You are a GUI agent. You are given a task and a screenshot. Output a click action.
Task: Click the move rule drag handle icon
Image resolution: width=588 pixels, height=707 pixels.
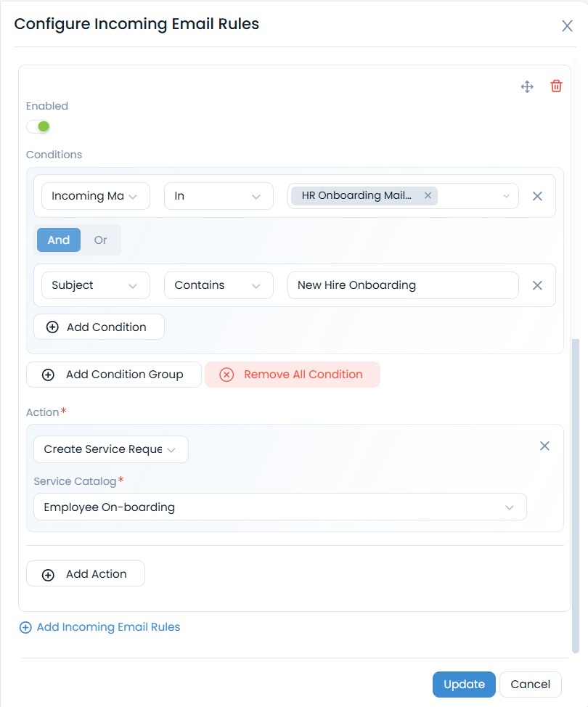[x=527, y=86]
